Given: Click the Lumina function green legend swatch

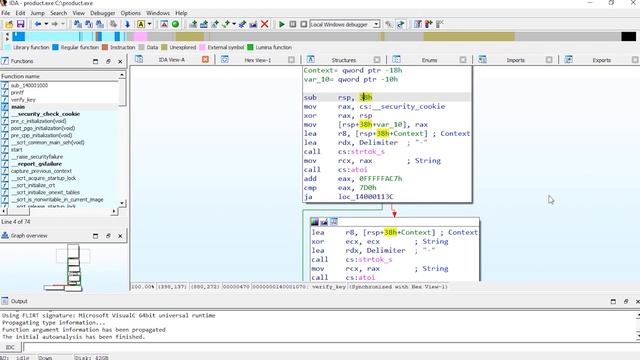Looking at the screenshot, I should pos(250,47).
